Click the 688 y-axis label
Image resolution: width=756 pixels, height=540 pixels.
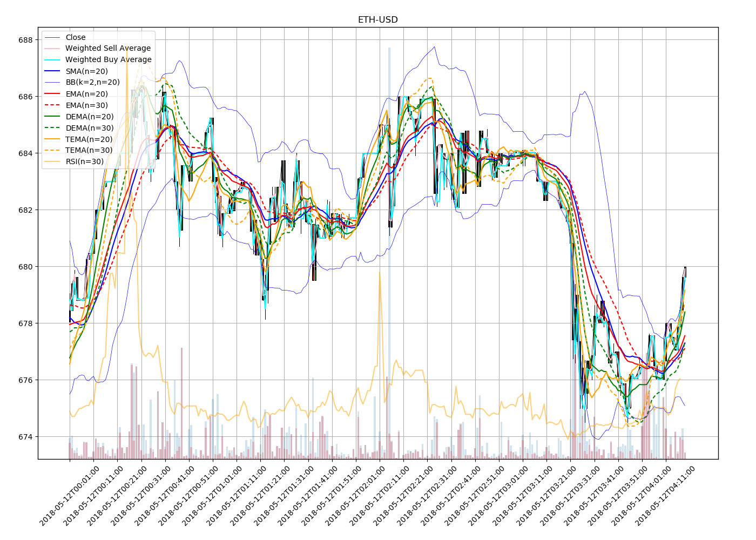pyautogui.click(x=25, y=40)
